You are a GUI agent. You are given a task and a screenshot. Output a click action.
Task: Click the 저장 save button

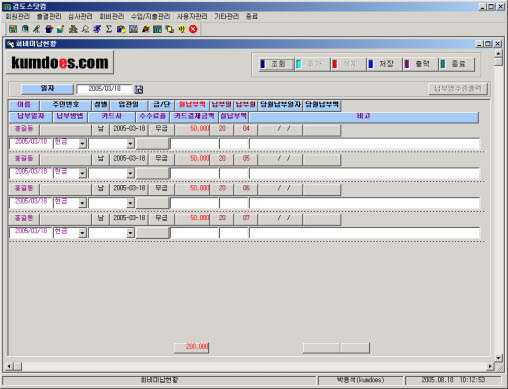pos(384,64)
